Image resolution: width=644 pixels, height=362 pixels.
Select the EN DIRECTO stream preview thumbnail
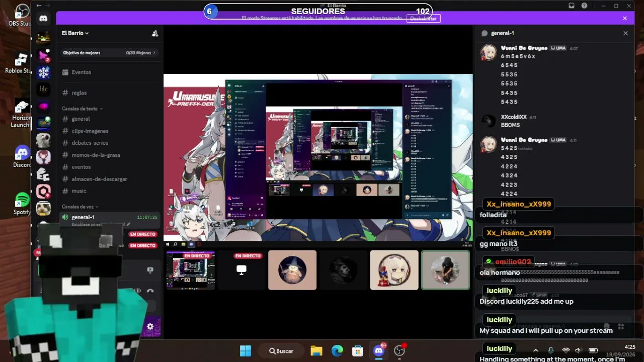(191, 270)
